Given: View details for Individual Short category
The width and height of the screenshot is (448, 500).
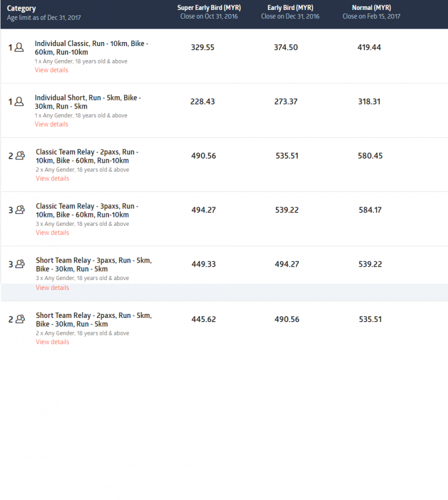Looking at the screenshot, I should (x=51, y=124).
